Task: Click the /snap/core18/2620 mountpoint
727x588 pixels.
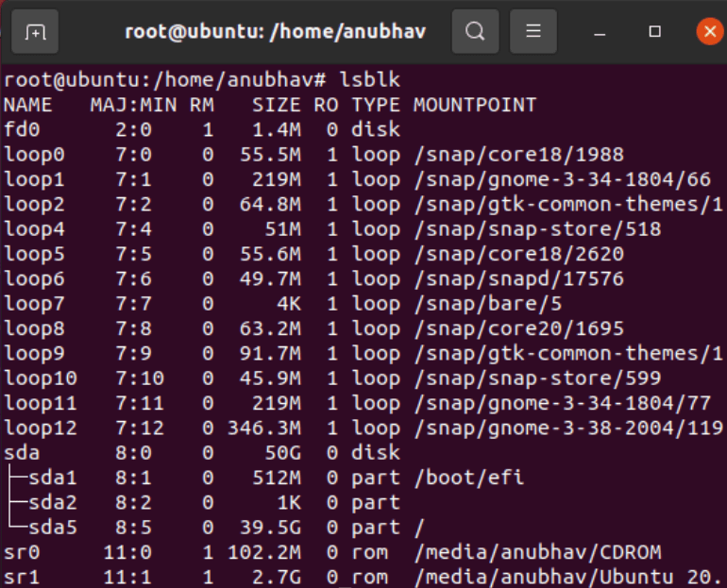Action: [519, 254]
